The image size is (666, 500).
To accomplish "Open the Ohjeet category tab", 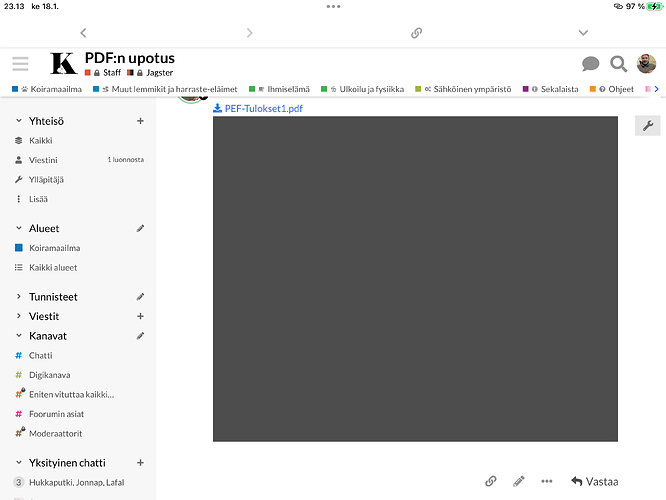I will click(x=612, y=89).
